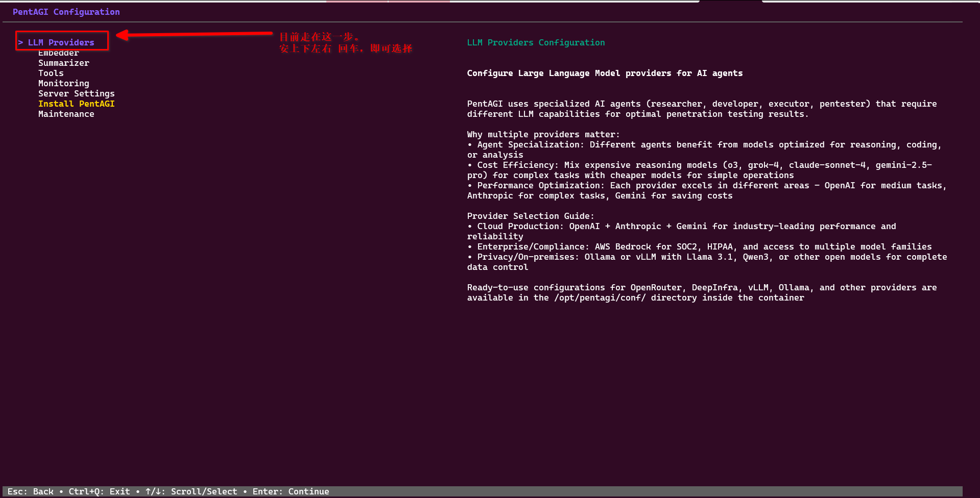980x498 pixels.
Task: Go to Server Settings
Action: click(x=77, y=94)
